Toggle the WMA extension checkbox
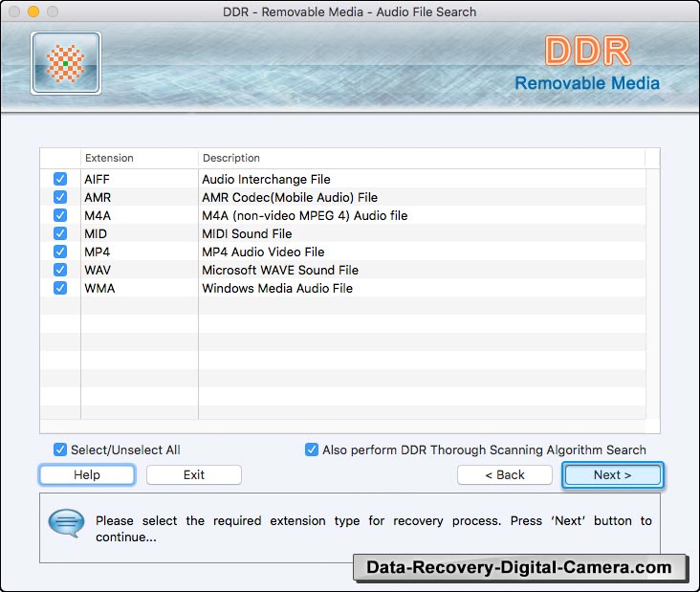This screenshot has width=700, height=592. (x=60, y=288)
